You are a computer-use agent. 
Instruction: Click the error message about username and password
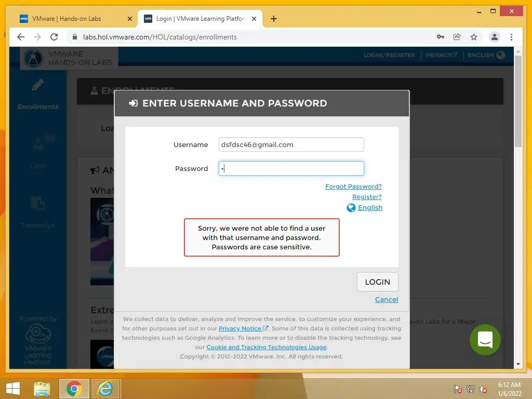[x=262, y=237]
